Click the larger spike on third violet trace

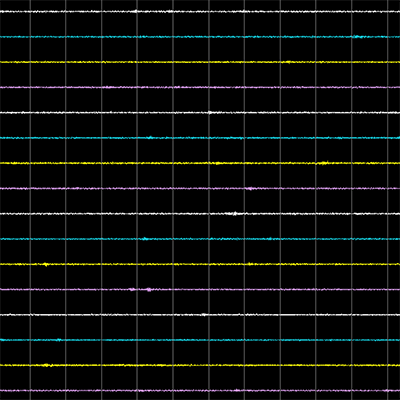pyautogui.click(x=149, y=289)
